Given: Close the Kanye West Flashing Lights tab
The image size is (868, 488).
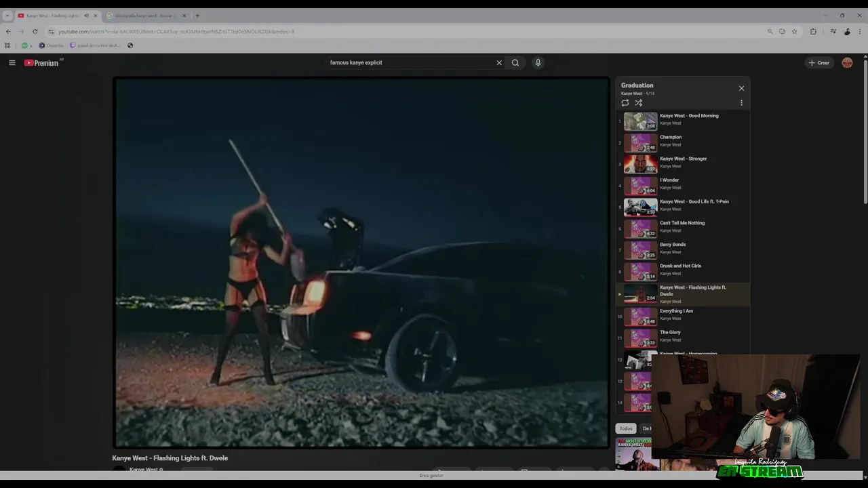Looking at the screenshot, I should click(x=95, y=16).
